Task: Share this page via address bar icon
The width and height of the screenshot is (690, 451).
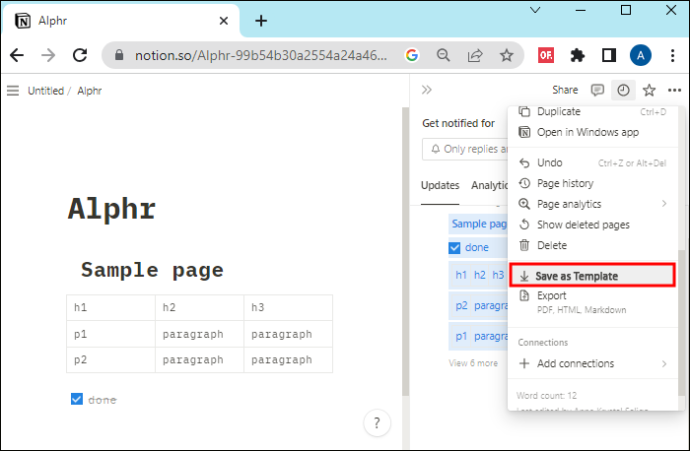Action: click(x=475, y=55)
